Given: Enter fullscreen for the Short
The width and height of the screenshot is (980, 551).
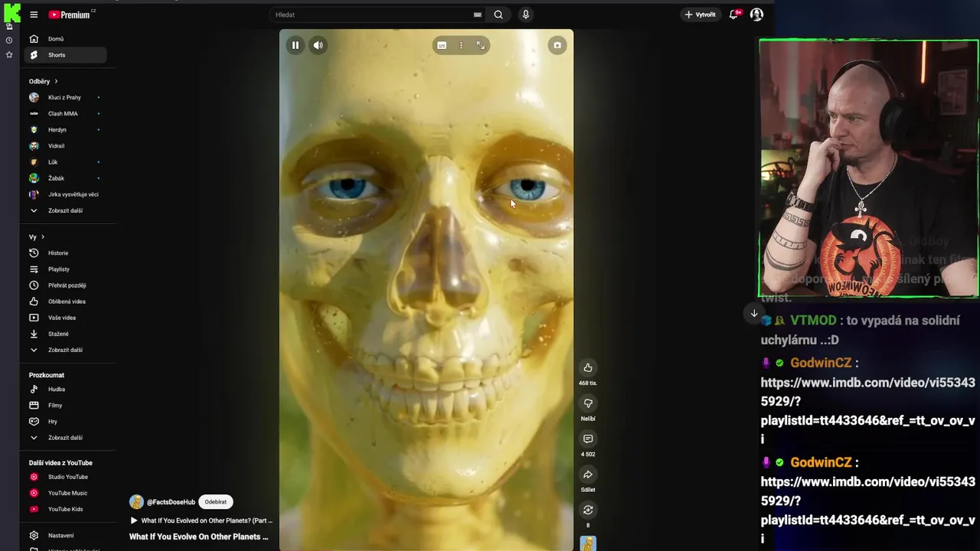Looking at the screenshot, I should (481, 45).
